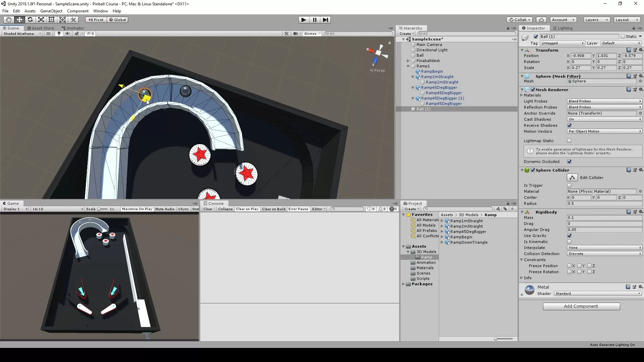Select the Hand tool in toolbar
This screenshot has height=362, width=644.
(x=9, y=20)
